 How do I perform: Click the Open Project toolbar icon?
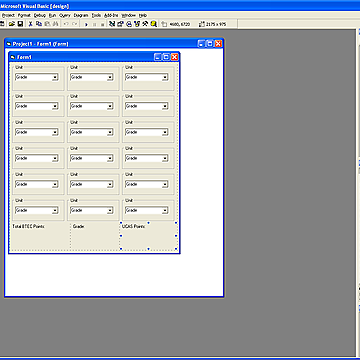click(x=12, y=24)
